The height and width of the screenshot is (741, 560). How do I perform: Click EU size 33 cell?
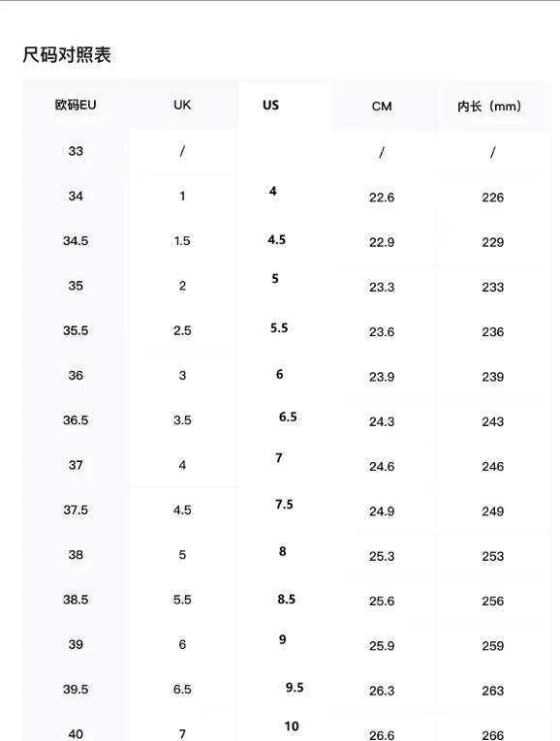(76, 151)
